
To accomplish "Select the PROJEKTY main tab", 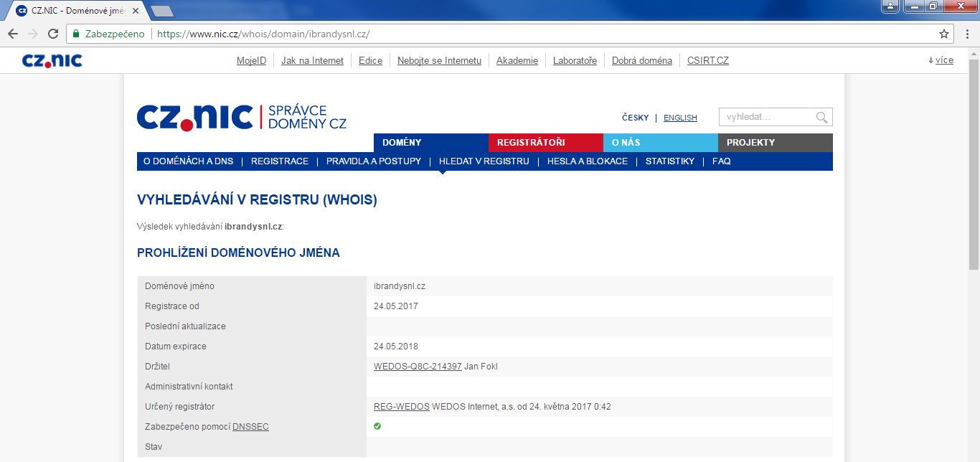I will [x=776, y=142].
